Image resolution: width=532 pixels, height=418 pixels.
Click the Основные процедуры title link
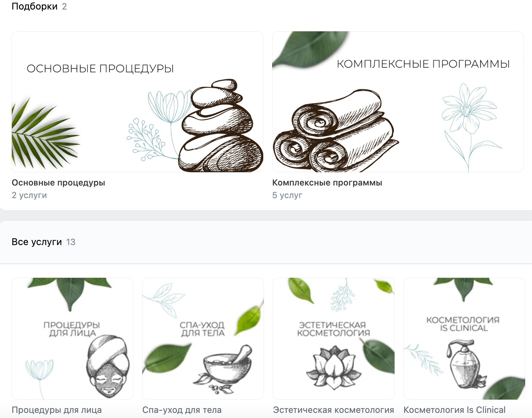tap(59, 183)
